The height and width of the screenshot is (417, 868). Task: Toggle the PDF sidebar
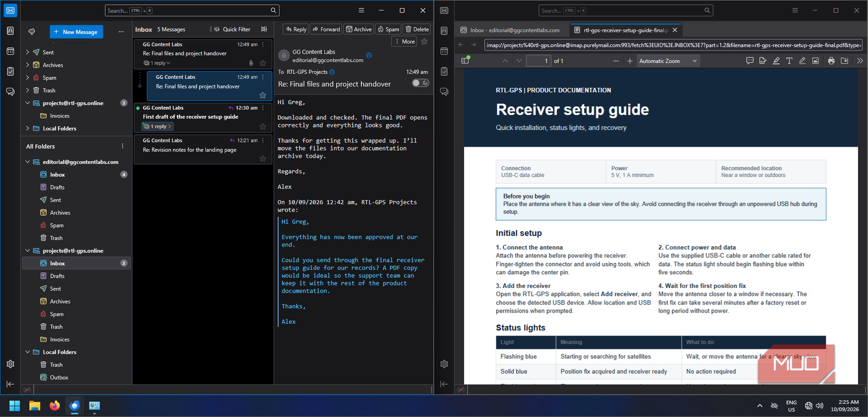(465, 61)
